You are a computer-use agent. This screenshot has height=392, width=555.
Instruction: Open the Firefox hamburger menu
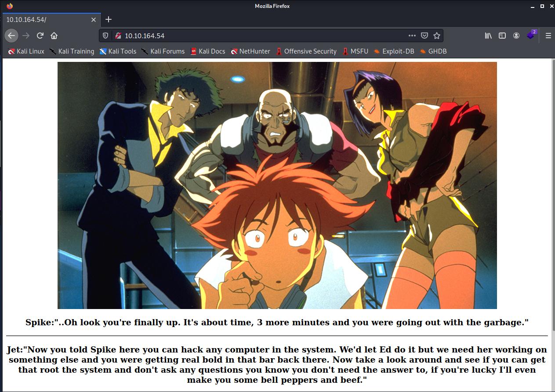pos(548,36)
